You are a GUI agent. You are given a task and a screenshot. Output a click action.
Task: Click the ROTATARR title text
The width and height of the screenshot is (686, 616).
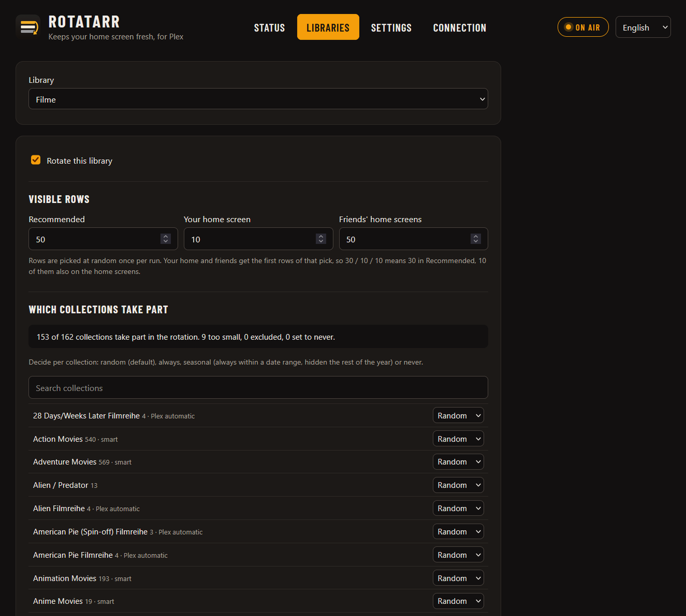(x=84, y=22)
